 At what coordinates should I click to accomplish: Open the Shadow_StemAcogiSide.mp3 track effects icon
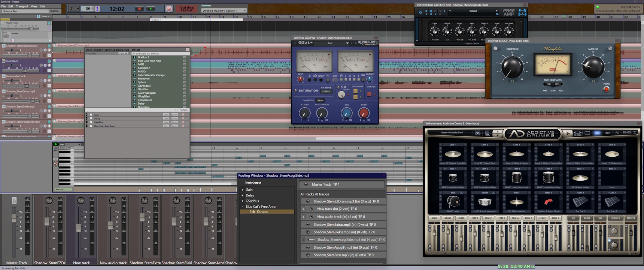[49, 122]
